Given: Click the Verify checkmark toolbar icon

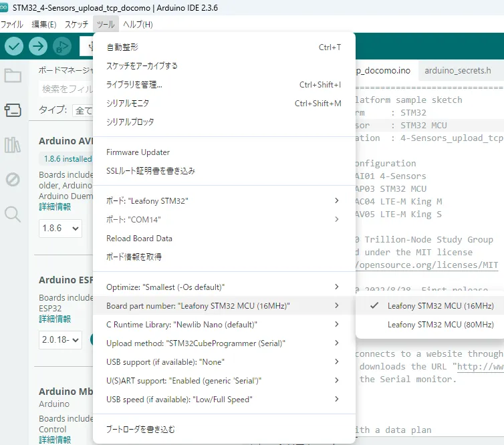Looking at the screenshot, I should pyautogui.click(x=15, y=46).
